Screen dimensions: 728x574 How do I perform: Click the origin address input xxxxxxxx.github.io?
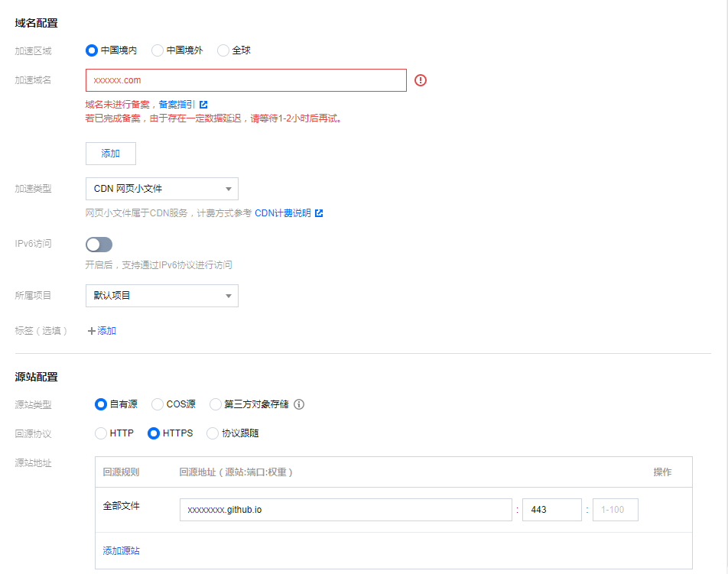[x=344, y=509]
